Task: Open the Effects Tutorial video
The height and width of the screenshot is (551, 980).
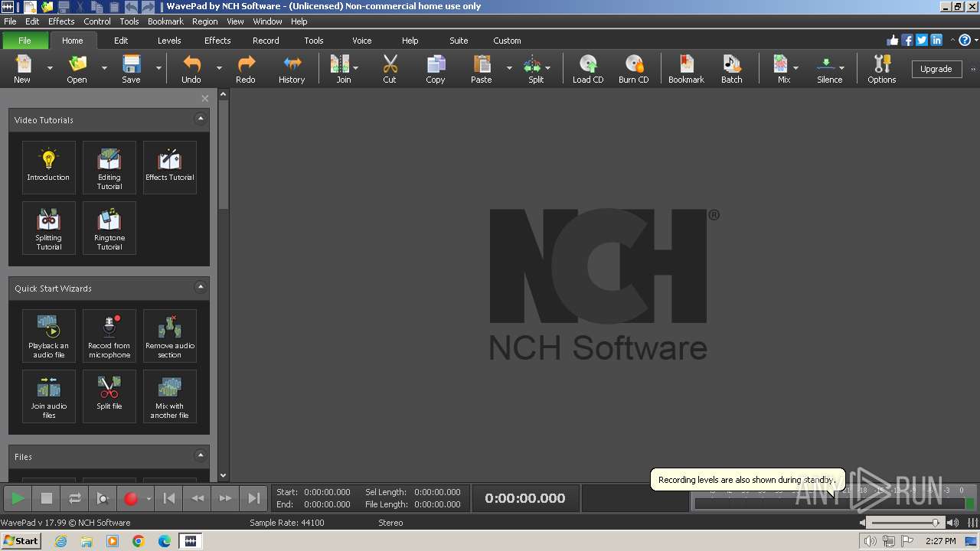Action: tap(170, 167)
